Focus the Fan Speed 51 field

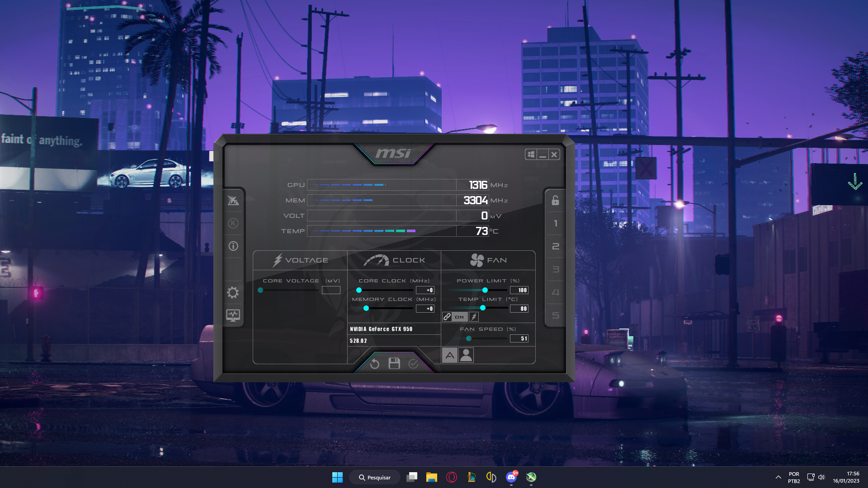coord(519,338)
